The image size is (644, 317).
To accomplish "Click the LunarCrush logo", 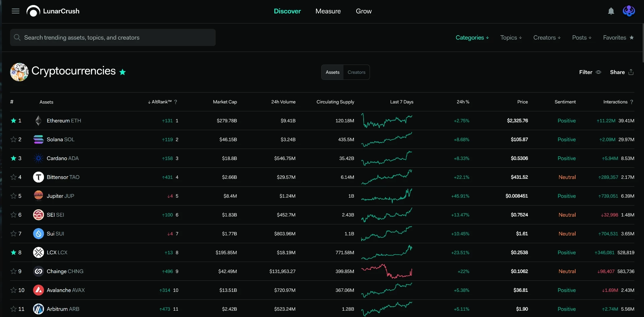I will [53, 11].
